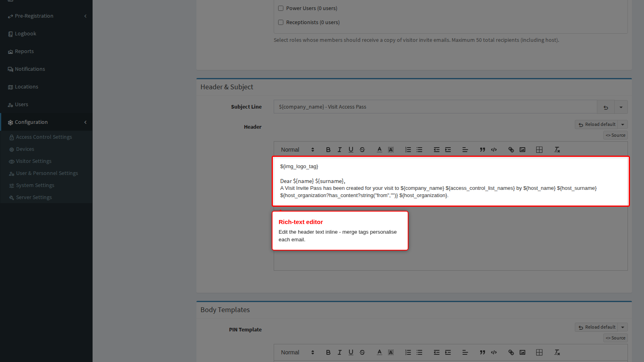Pick background highlight color in Header editor
The width and height of the screenshot is (644, 362).
point(390,150)
